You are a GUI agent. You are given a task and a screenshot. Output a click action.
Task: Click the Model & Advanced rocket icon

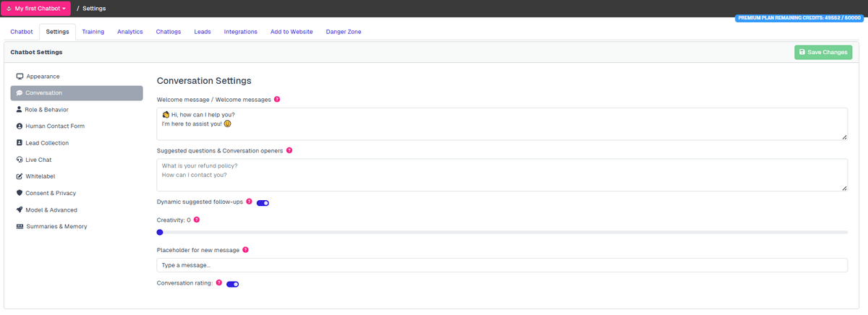pyautogui.click(x=19, y=210)
